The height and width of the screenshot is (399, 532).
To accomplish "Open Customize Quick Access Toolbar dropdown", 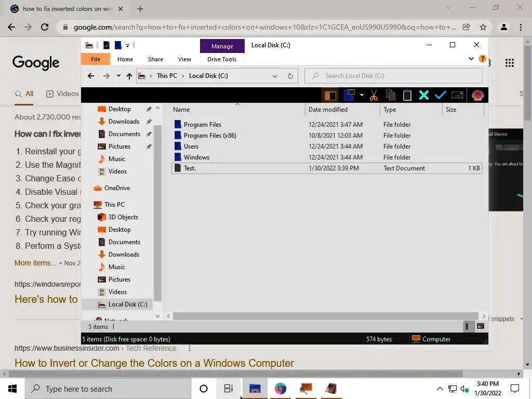I will [128, 46].
